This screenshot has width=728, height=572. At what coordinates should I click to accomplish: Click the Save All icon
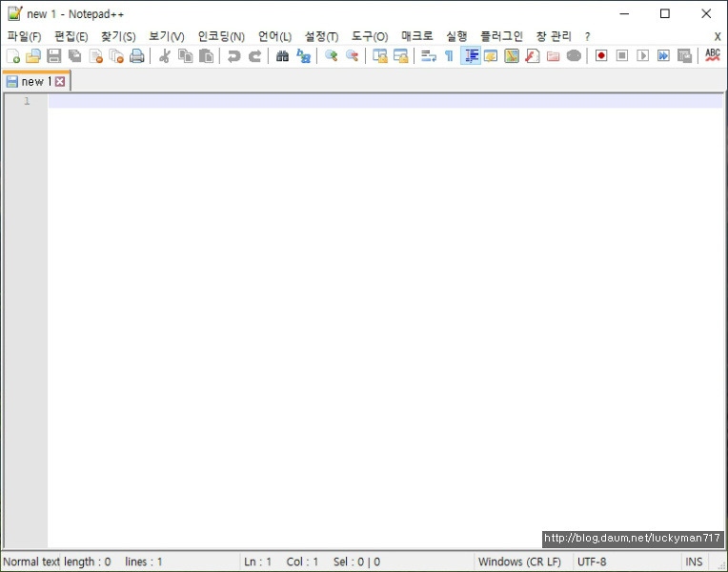pyautogui.click(x=74, y=55)
